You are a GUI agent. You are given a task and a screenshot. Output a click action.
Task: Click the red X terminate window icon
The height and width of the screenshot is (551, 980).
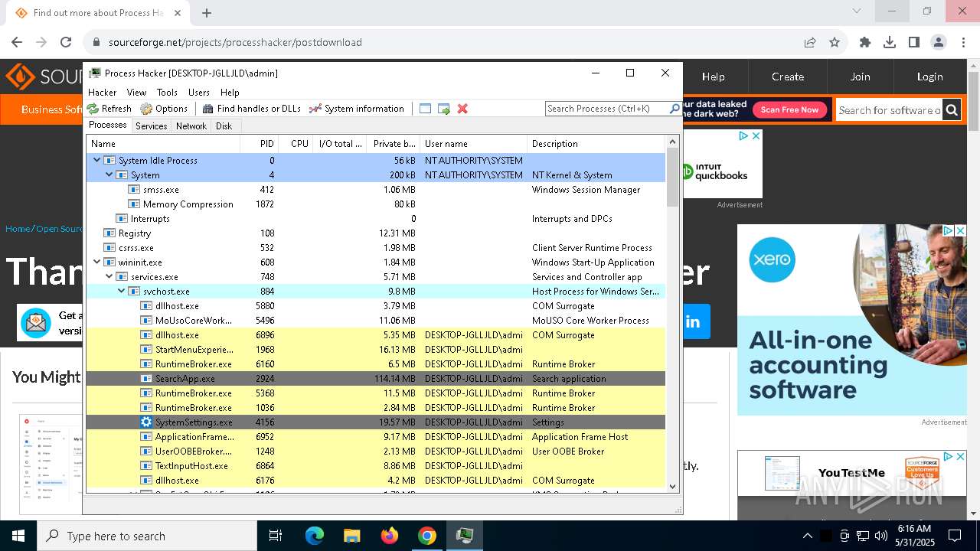pyautogui.click(x=462, y=109)
